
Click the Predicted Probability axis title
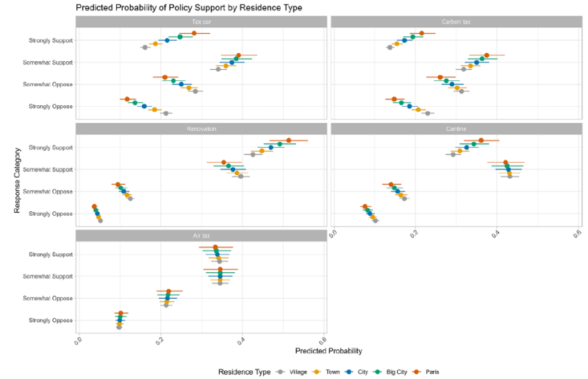(328, 351)
